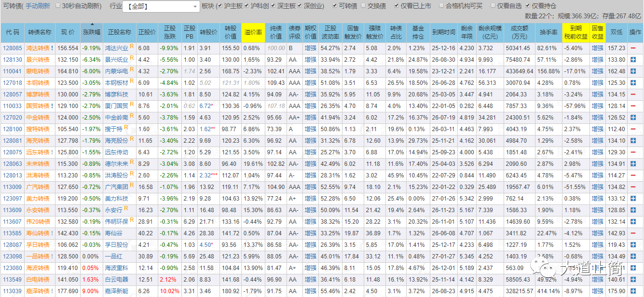This screenshot has width=644, height=297.
Task: Enable the 仅看自选 checkbox
Action: (493, 6)
